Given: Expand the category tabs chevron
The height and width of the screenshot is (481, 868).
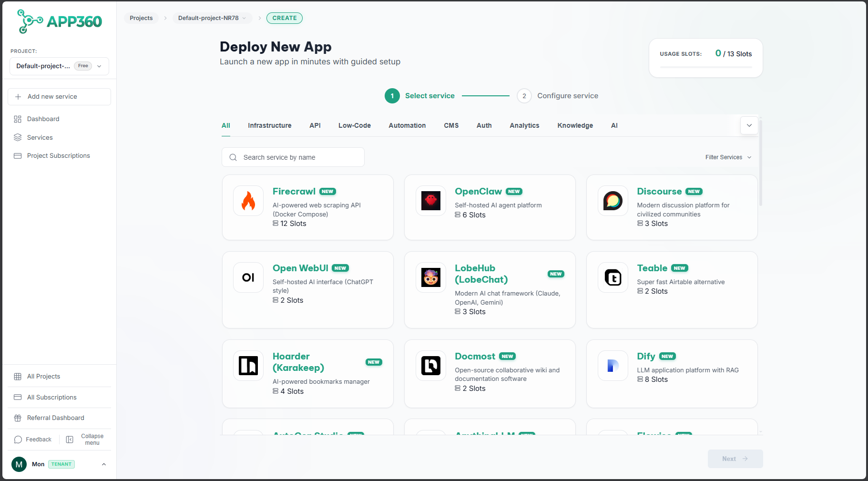Looking at the screenshot, I should tap(749, 125).
